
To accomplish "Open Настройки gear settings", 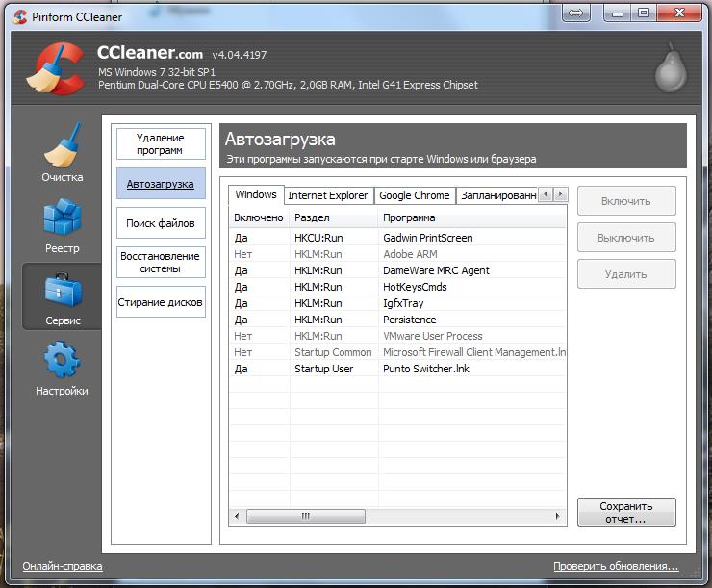I will [x=63, y=368].
